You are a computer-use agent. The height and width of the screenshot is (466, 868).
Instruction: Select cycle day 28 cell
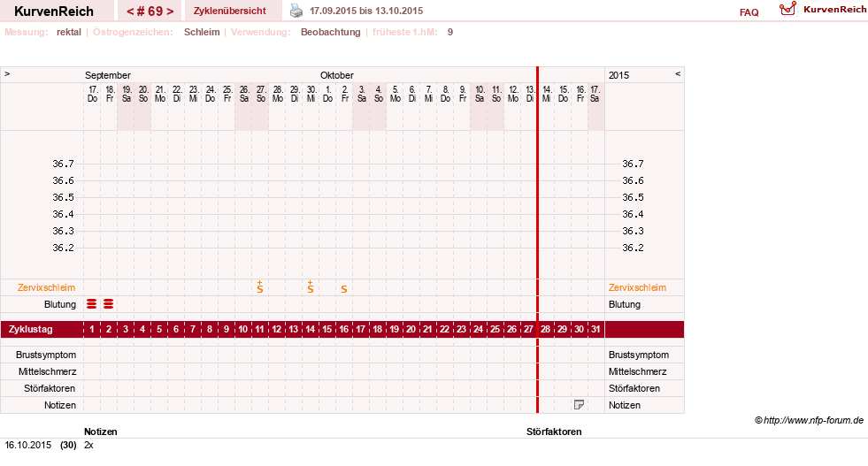[545, 329]
